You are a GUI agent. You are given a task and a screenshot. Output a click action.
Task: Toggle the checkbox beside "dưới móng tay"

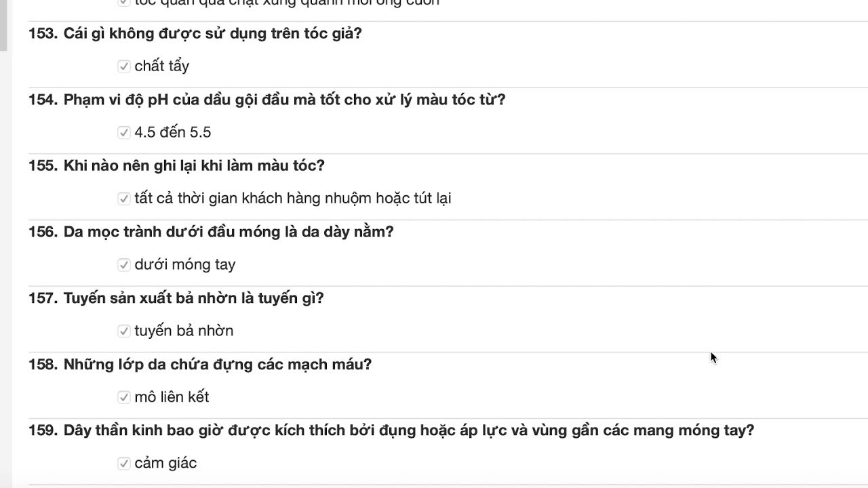[123, 265]
